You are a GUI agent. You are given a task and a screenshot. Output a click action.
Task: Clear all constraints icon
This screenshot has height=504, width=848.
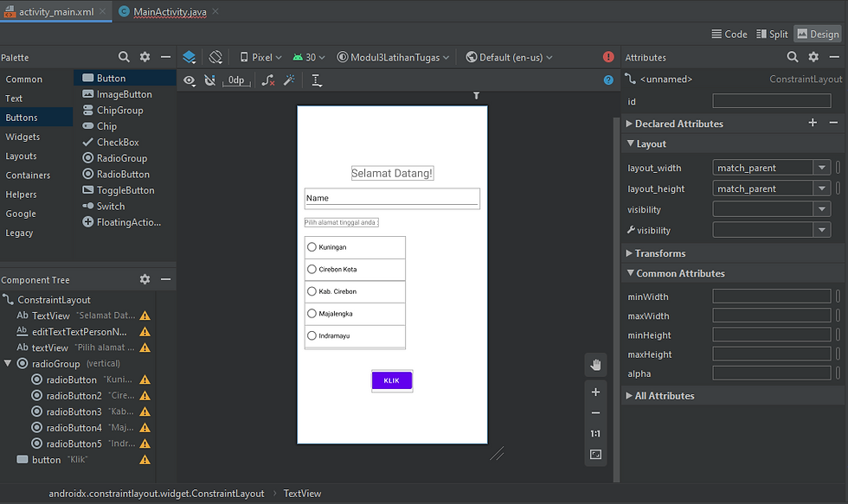pos(267,80)
